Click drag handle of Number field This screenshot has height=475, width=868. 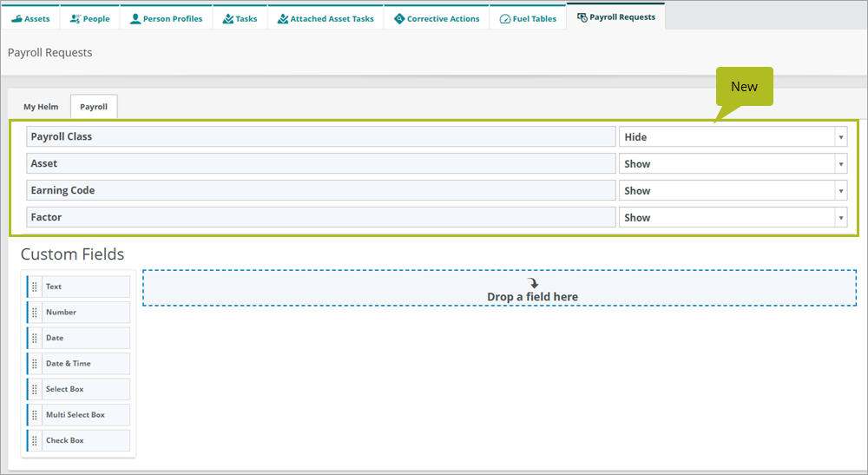pyautogui.click(x=35, y=313)
